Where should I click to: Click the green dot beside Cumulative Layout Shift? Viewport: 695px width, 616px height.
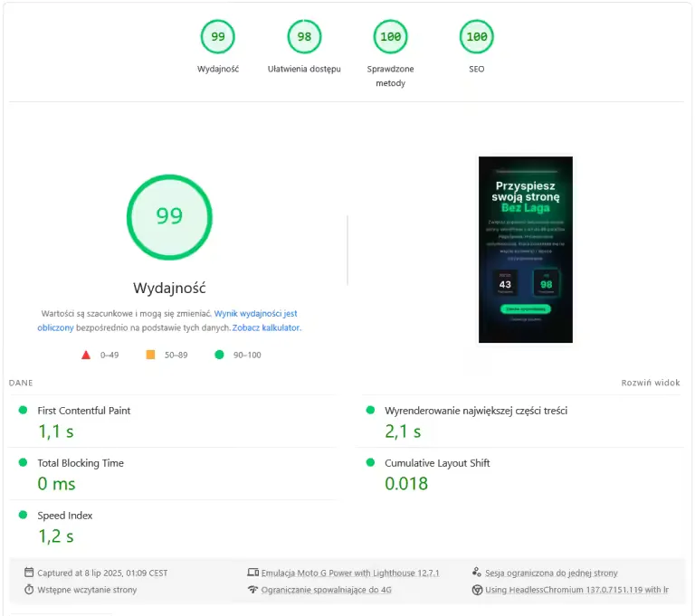coord(370,462)
